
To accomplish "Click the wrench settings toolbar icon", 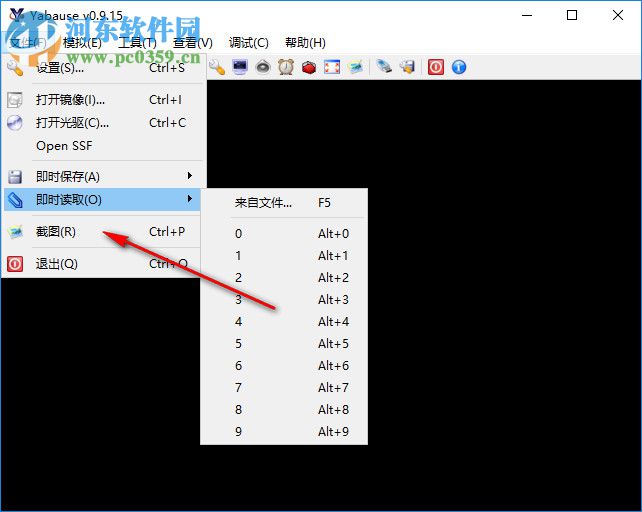I will coord(217,67).
